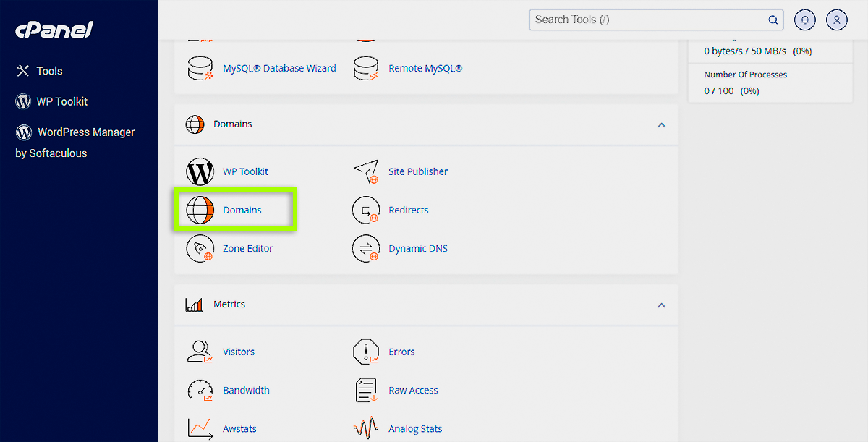Click the Remote MySQL database icon
The height and width of the screenshot is (442, 868).
tap(366, 69)
